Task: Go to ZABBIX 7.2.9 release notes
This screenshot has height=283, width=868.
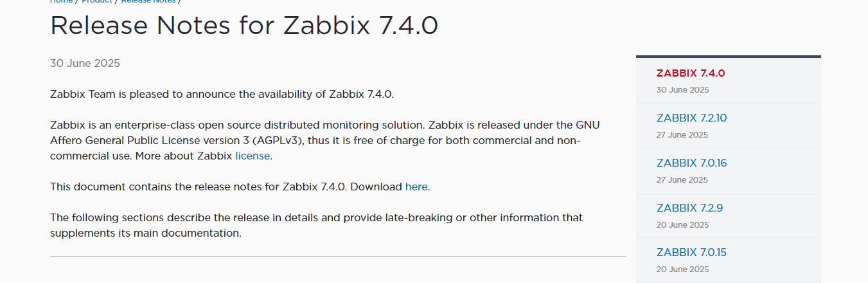Action: click(689, 208)
